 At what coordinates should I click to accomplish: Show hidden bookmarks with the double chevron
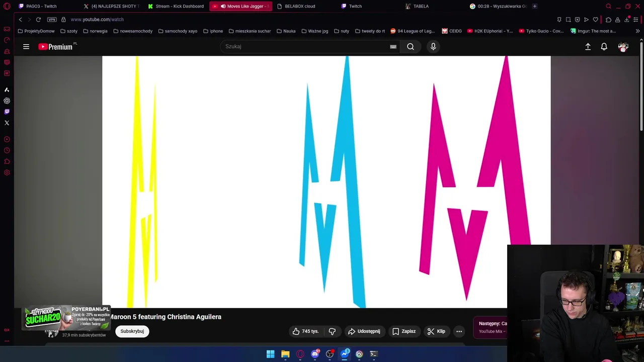pyautogui.click(x=637, y=31)
